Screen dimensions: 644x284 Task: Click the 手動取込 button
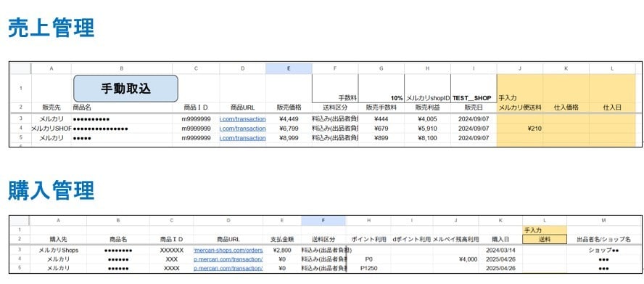coord(125,89)
